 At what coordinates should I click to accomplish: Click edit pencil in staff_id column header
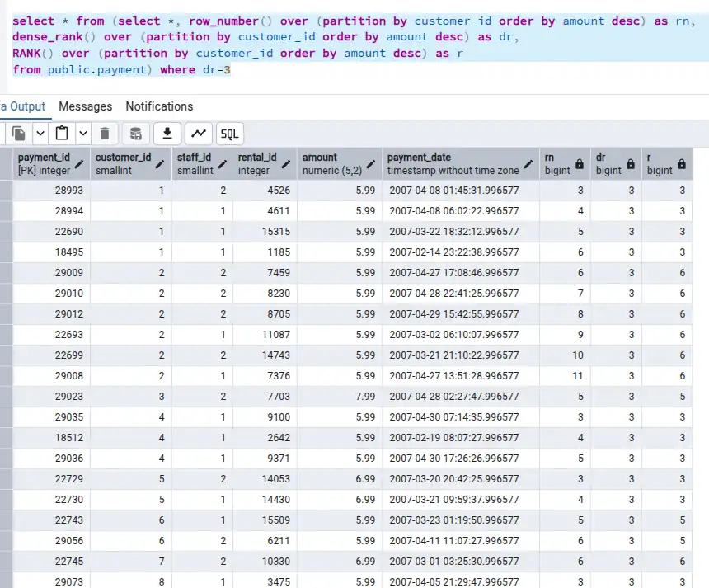(223, 164)
